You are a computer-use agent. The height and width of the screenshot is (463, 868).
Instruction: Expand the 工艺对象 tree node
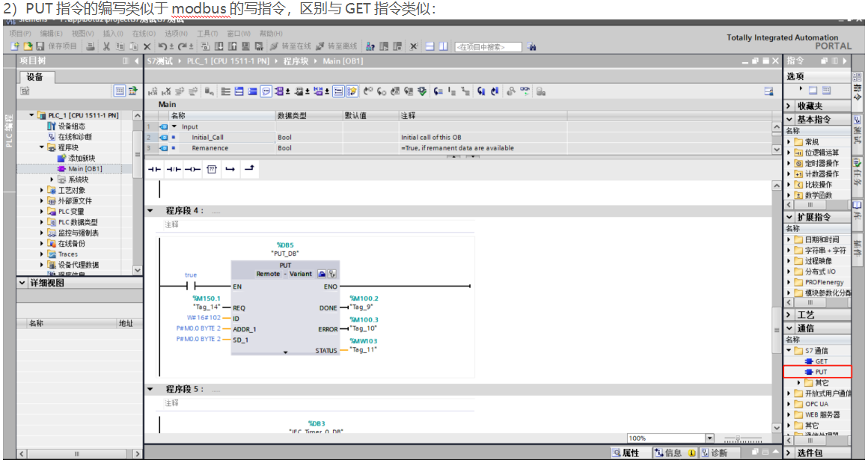[x=41, y=190]
